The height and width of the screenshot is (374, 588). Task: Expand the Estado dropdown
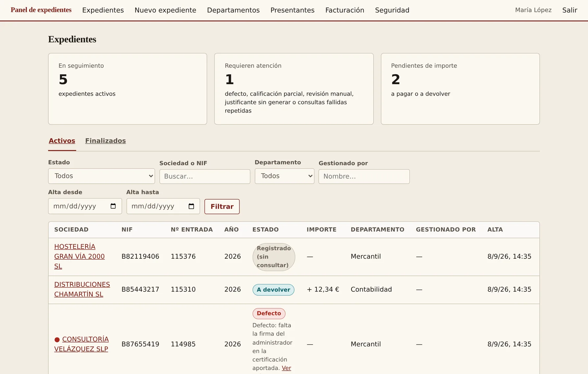point(101,176)
